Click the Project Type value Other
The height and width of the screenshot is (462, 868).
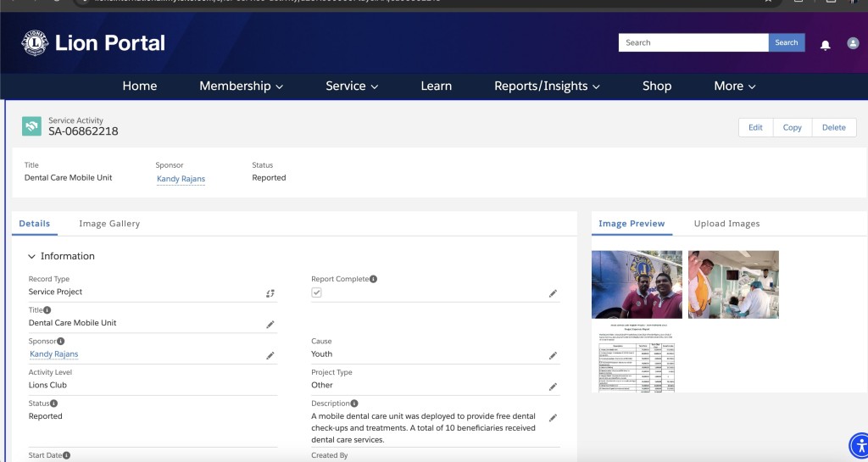(322, 385)
